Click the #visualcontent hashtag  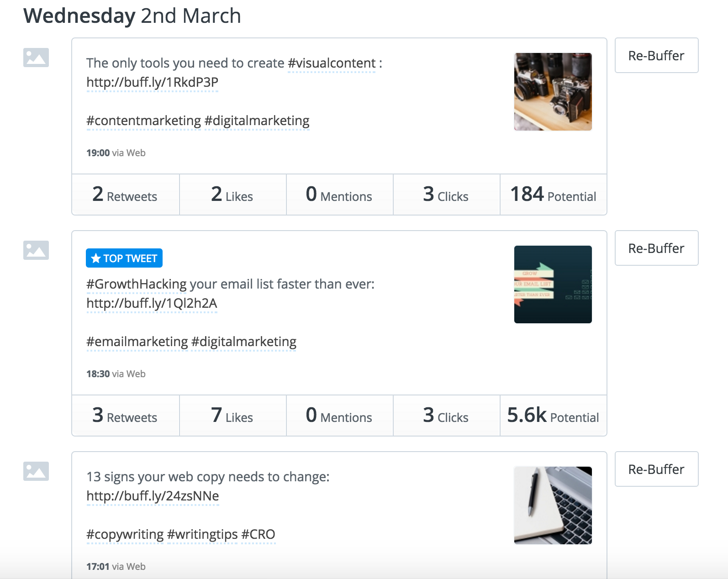(331, 63)
